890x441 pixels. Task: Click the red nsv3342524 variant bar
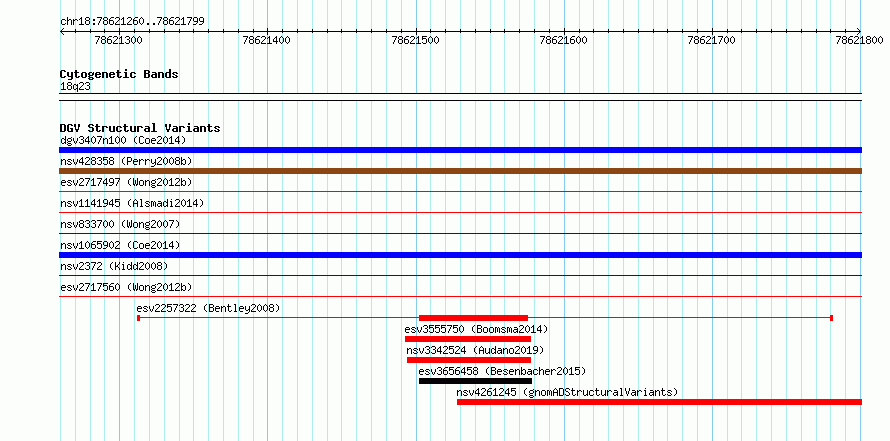point(469,360)
